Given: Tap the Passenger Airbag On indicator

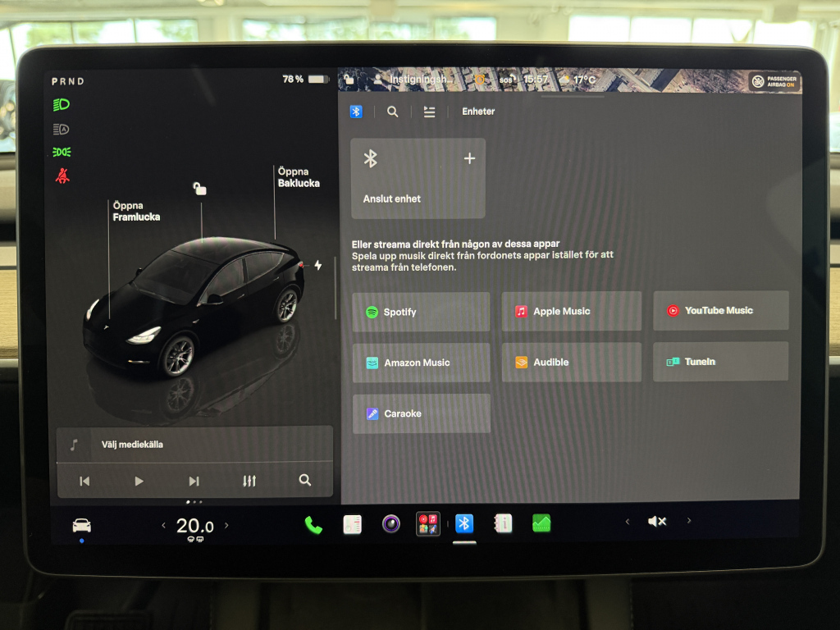Looking at the screenshot, I should (774, 81).
